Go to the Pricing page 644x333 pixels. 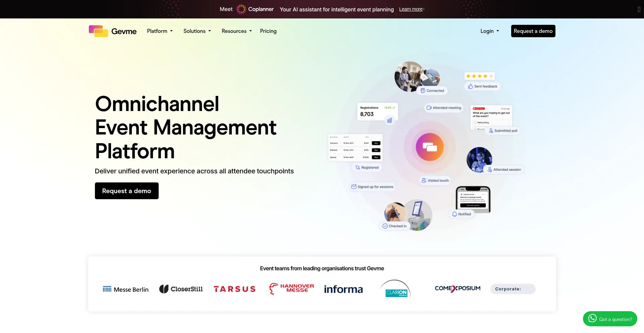click(268, 31)
